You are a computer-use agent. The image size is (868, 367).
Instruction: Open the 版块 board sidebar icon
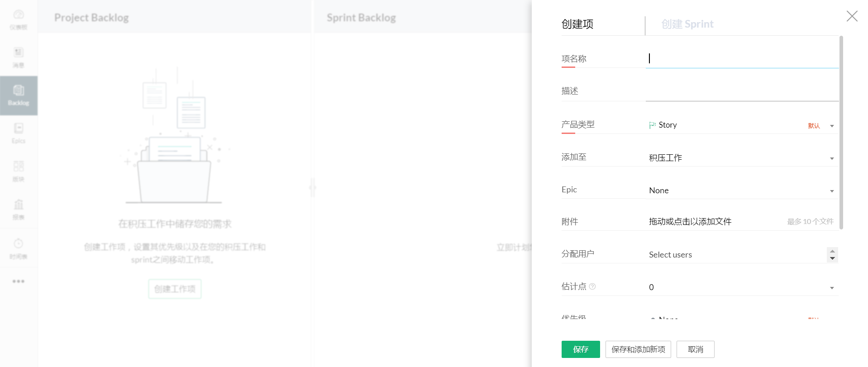pyautogui.click(x=19, y=172)
